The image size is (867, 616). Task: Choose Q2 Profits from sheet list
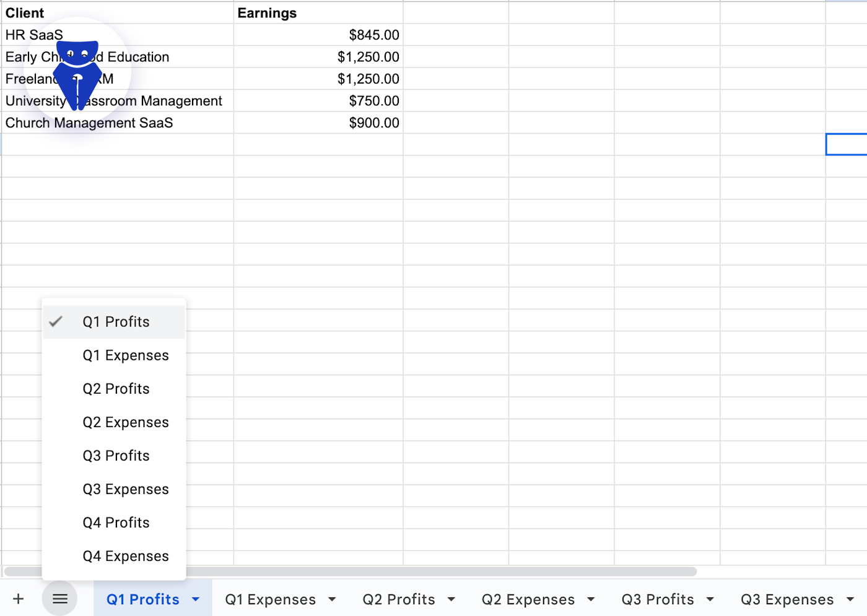pos(114,389)
